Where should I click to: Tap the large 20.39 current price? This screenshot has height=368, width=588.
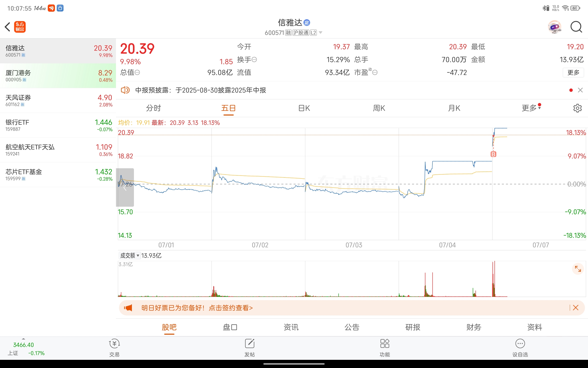137,49
